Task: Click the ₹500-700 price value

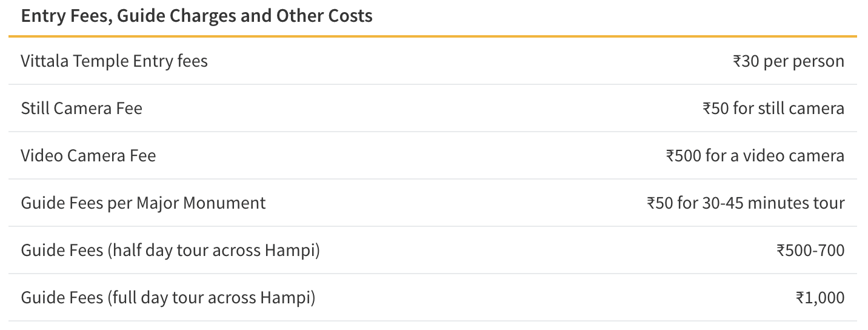Action: coord(810,250)
